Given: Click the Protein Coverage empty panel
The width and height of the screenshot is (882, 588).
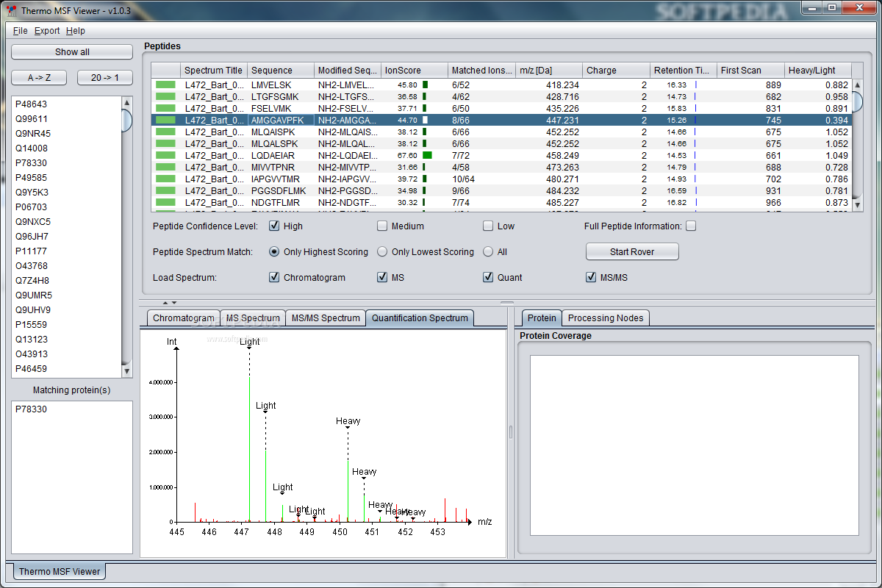Looking at the screenshot, I should [x=695, y=445].
